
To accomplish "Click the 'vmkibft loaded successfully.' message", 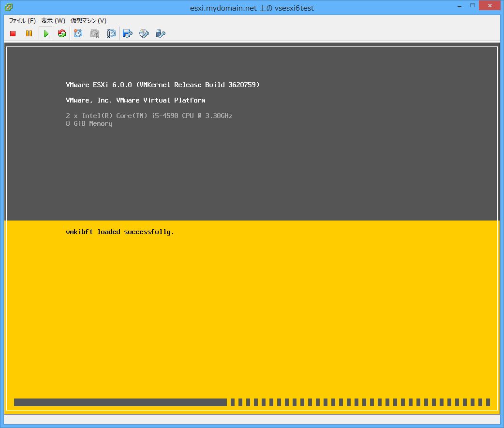I will pos(120,232).
